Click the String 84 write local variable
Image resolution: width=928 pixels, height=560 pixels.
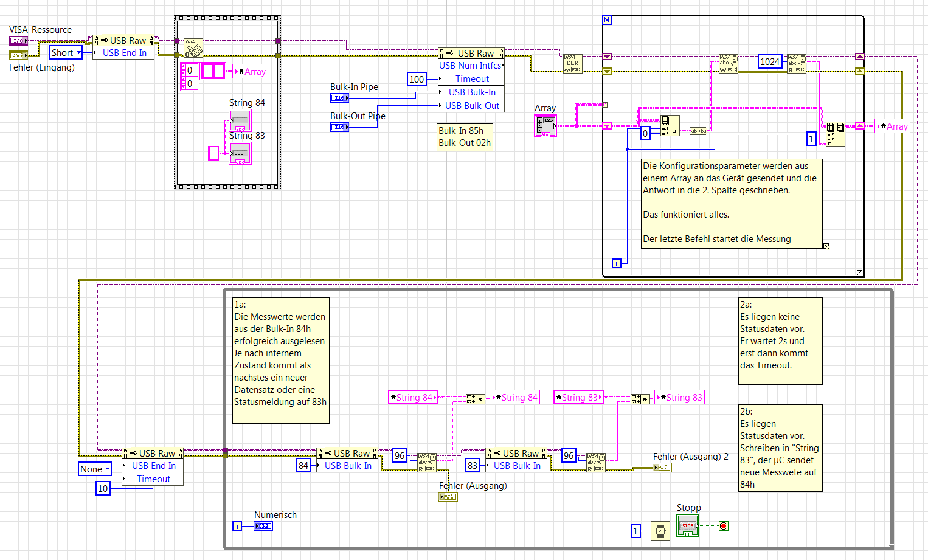pyautogui.click(x=515, y=398)
